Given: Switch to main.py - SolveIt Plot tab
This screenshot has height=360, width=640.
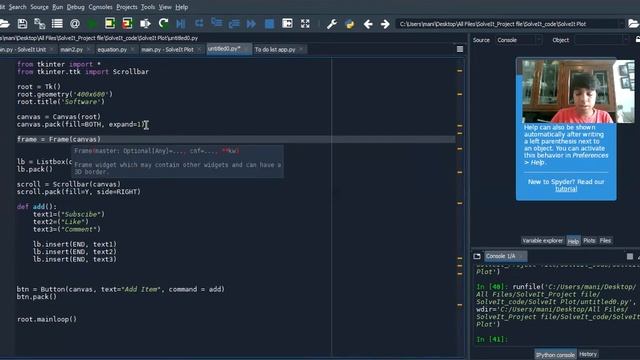Looking at the screenshot, I should (167, 49).
